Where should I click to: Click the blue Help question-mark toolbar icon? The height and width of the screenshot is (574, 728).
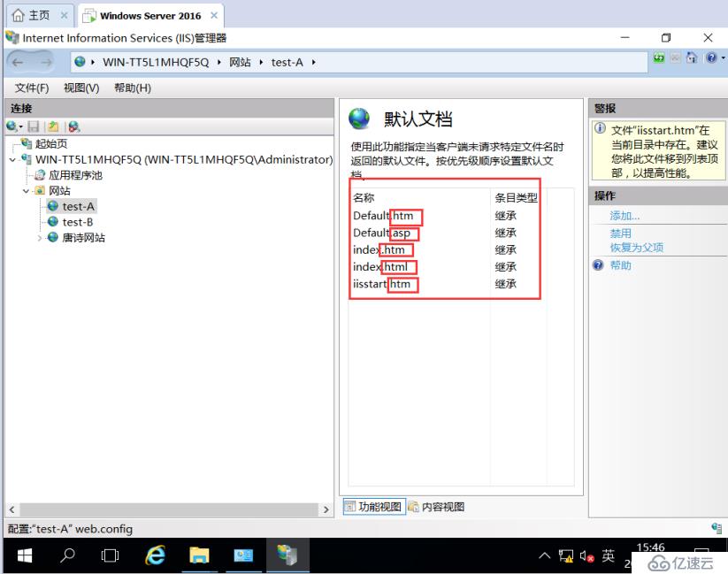[711, 58]
